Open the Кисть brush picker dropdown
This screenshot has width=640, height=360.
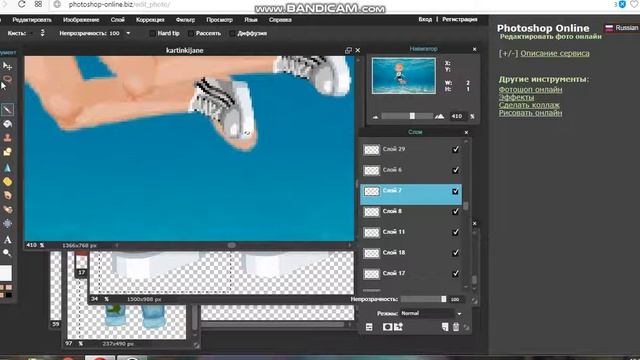(x=42, y=33)
